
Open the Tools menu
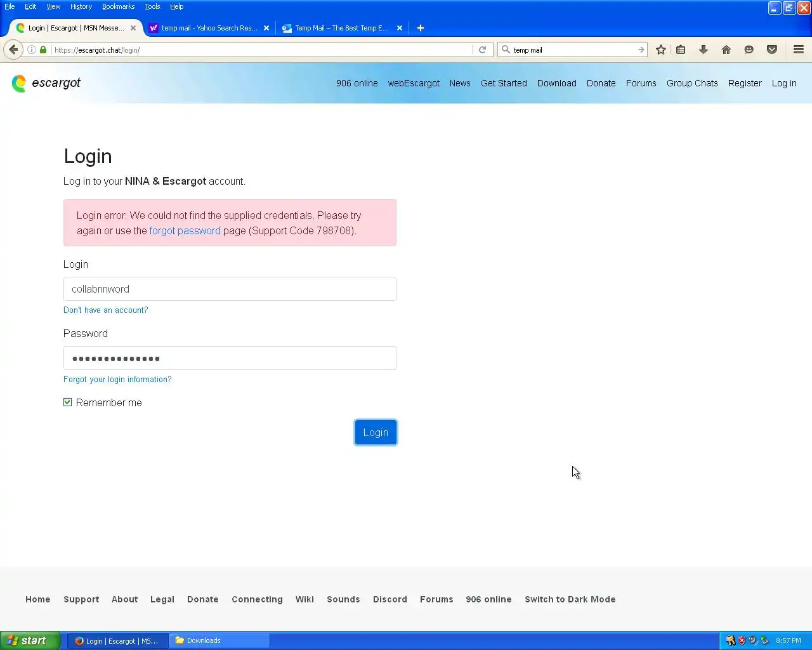click(x=152, y=6)
